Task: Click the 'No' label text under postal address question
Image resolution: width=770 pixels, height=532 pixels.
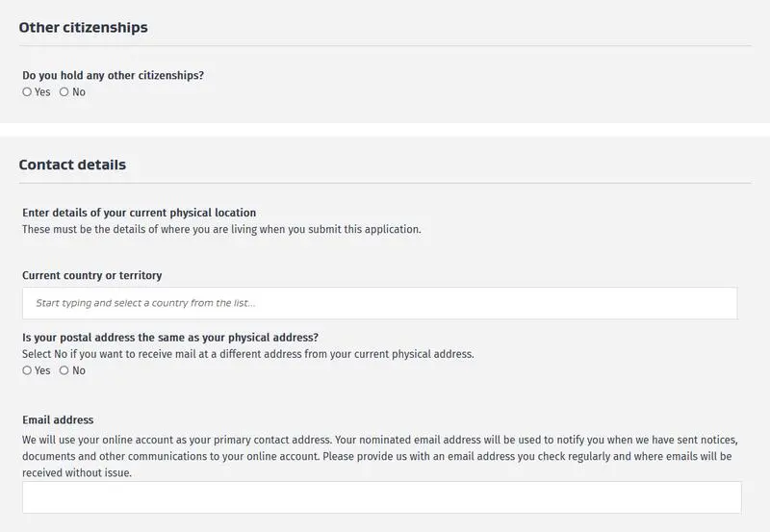Action: 79,370
